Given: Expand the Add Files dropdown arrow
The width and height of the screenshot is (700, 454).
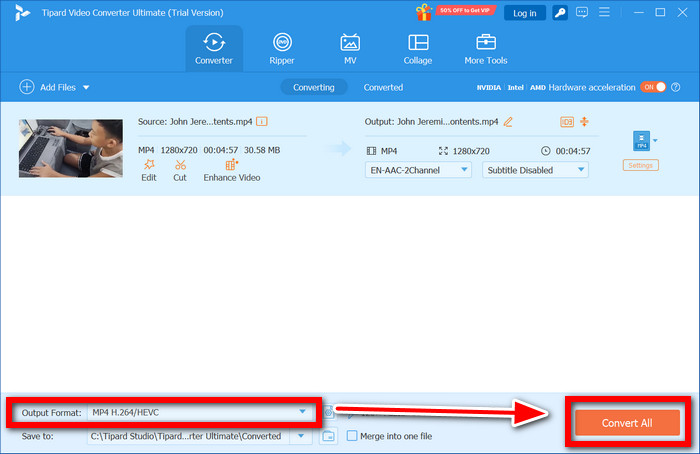Looking at the screenshot, I should (x=86, y=87).
